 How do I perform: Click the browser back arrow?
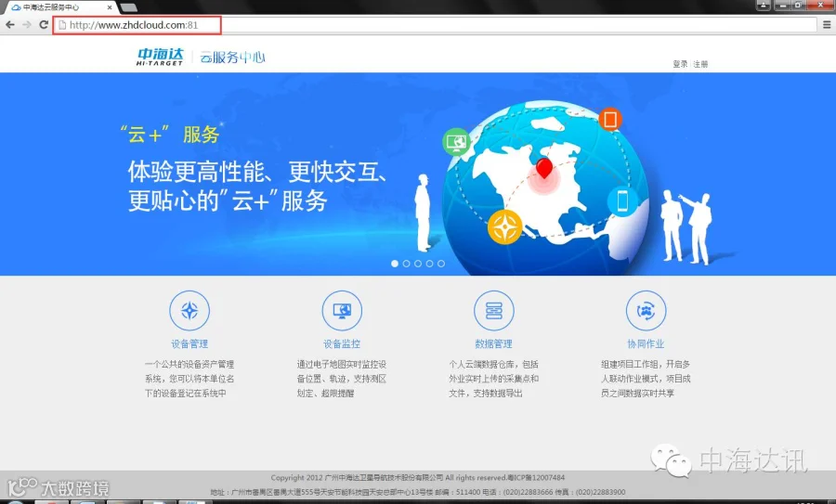[x=10, y=24]
